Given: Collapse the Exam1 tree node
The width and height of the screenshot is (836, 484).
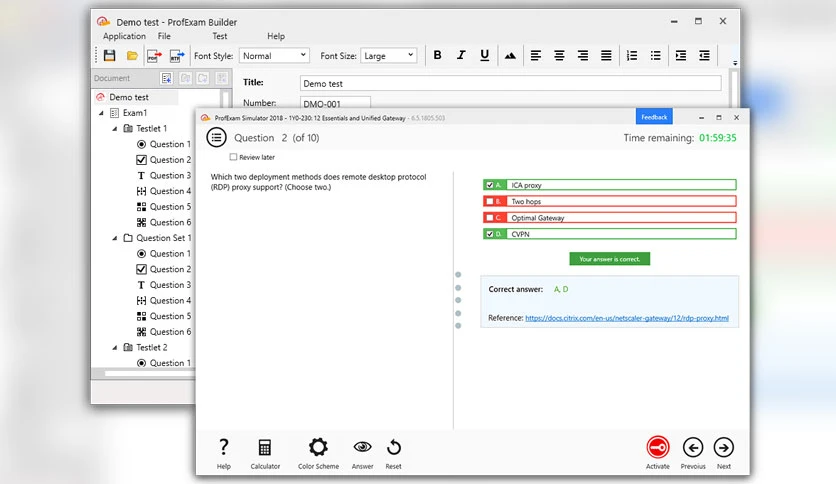Looking at the screenshot, I should [101, 113].
